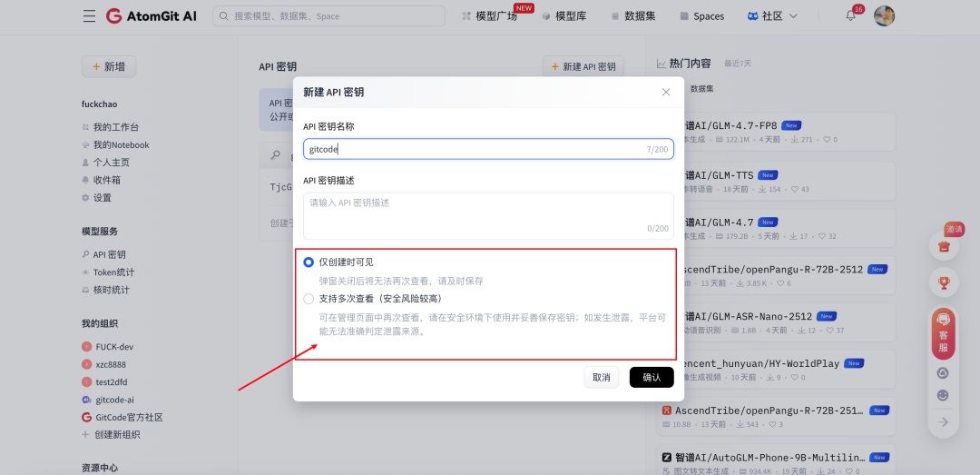Image resolution: width=980 pixels, height=475 pixels.
Task: Click the 取消 button
Action: tap(602, 378)
